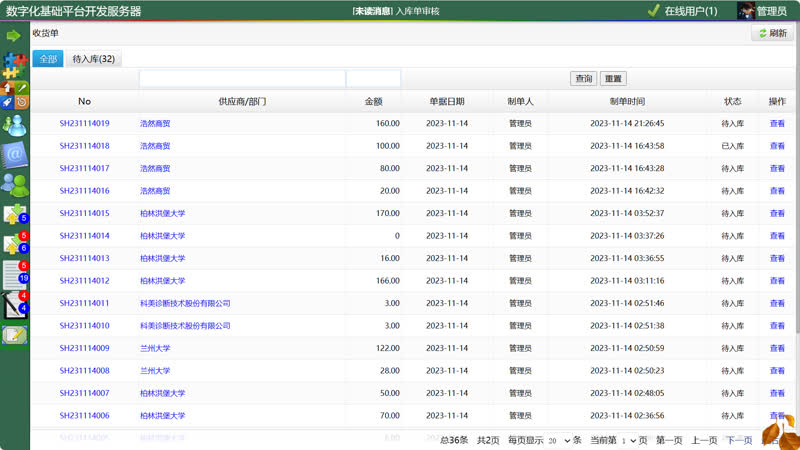Viewport: 800px width, 450px height.
Task: Click the two-users contacts icon
Action: (14, 184)
